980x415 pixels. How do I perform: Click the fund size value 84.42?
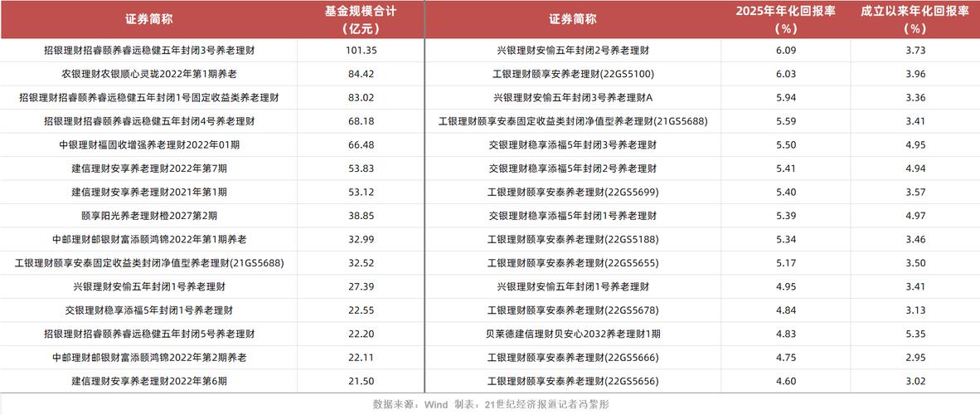[x=361, y=74]
